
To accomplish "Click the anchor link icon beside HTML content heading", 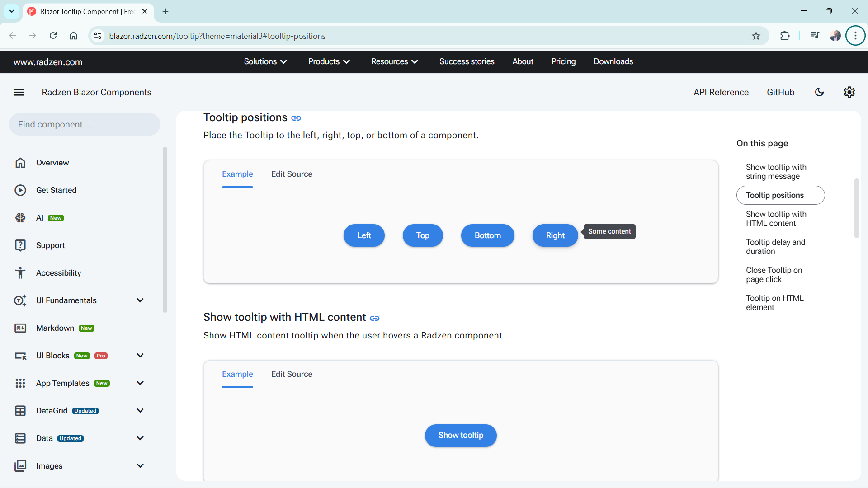I will [374, 318].
